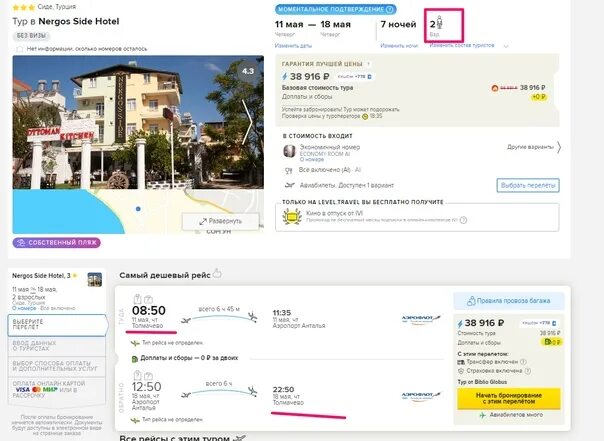
Task: Click the meal icon next to 'Все включено (AI)'
Action: coord(289,170)
